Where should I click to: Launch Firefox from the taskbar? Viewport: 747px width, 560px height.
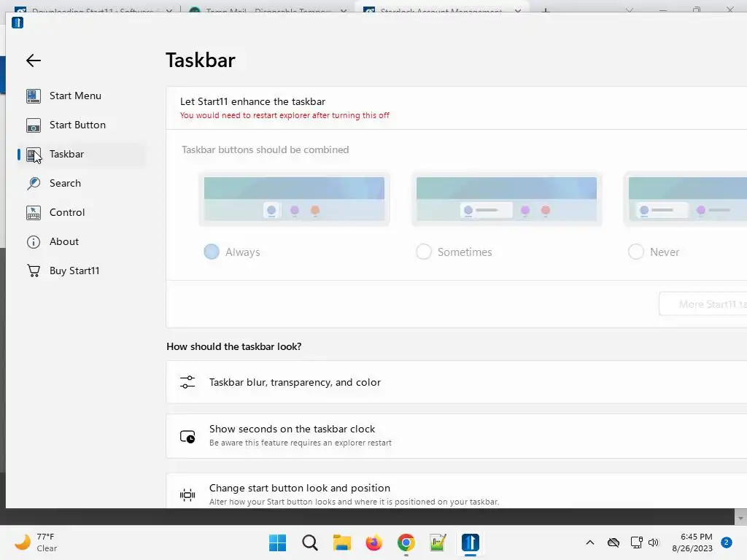tap(374, 542)
